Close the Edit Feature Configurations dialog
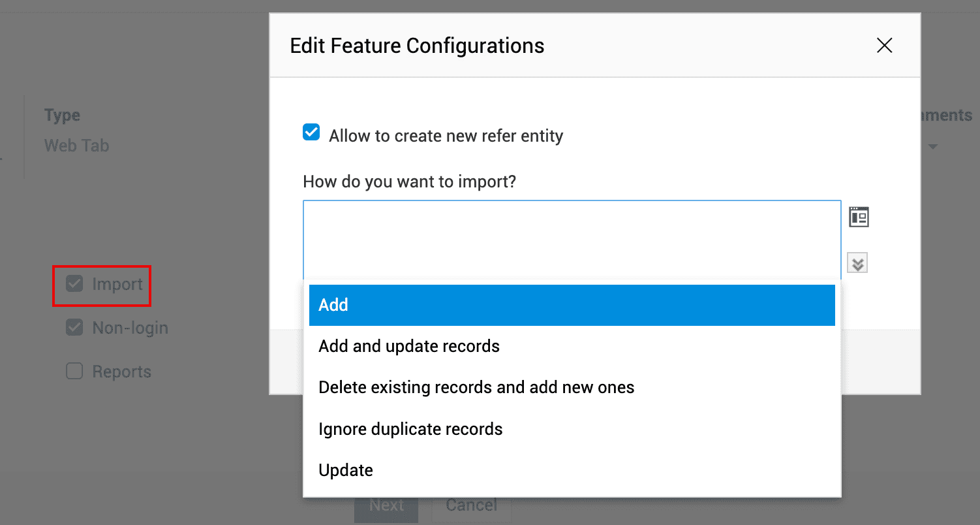The height and width of the screenshot is (525, 980). click(x=884, y=45)
